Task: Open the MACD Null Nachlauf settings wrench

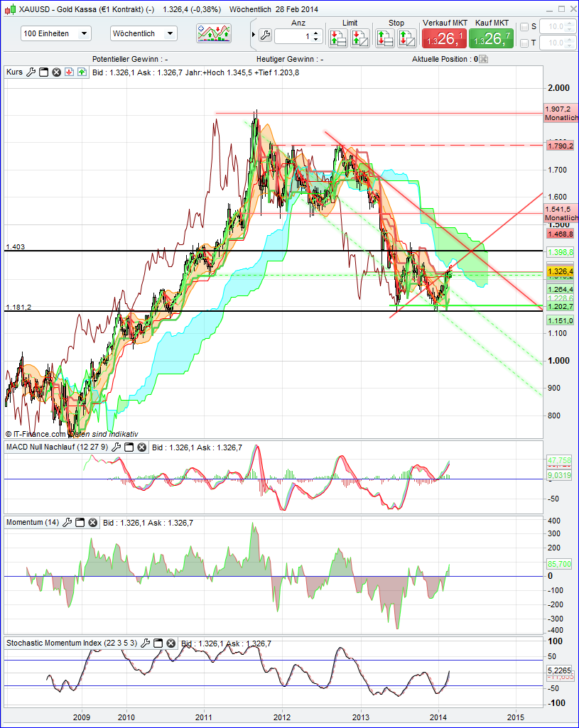Action: point(117,446)
